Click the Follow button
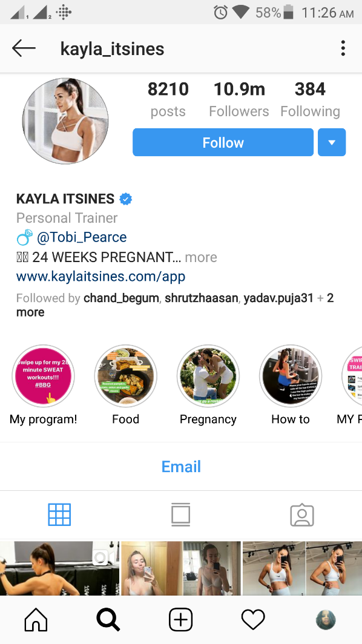 pyautogui.click(x=223, y=142)
